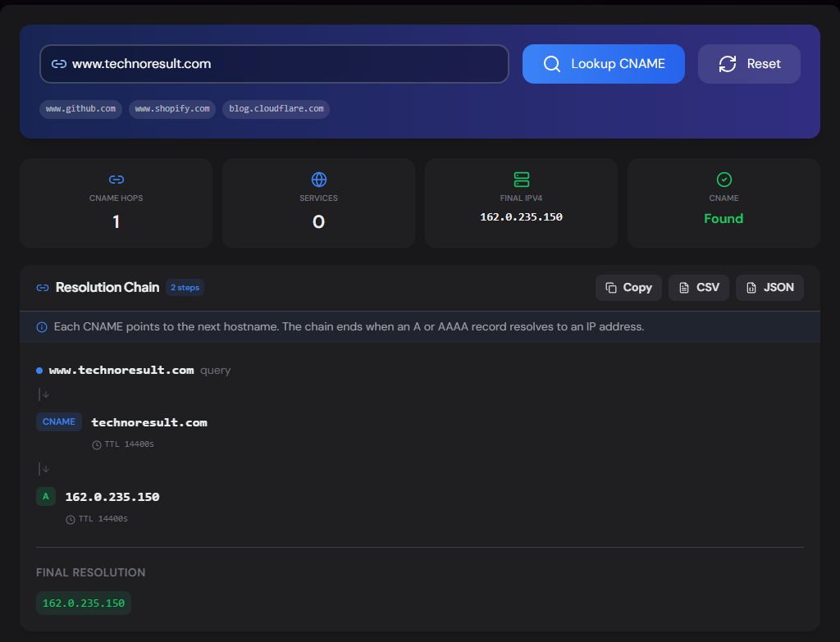This screenshot has width=840, height=642.
Task: Focus the domain input field
Action: (x=274, y=64)
